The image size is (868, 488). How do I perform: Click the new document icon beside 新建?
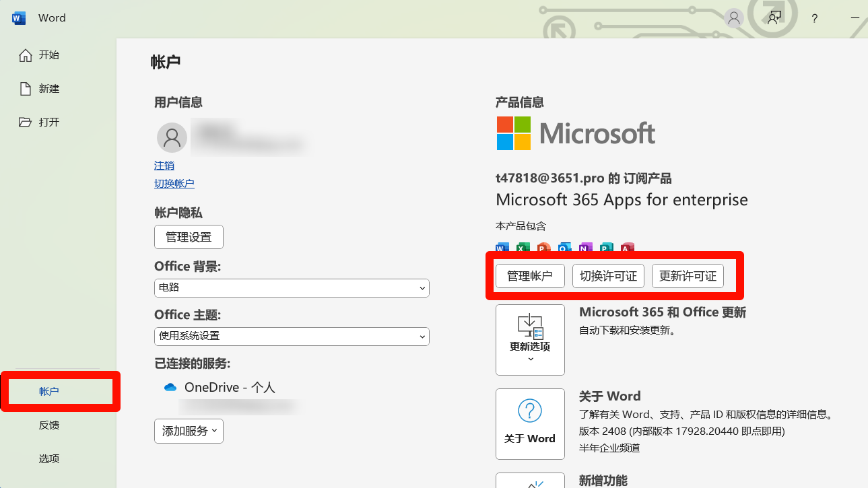pyautogui.click(x=26, y=89)
